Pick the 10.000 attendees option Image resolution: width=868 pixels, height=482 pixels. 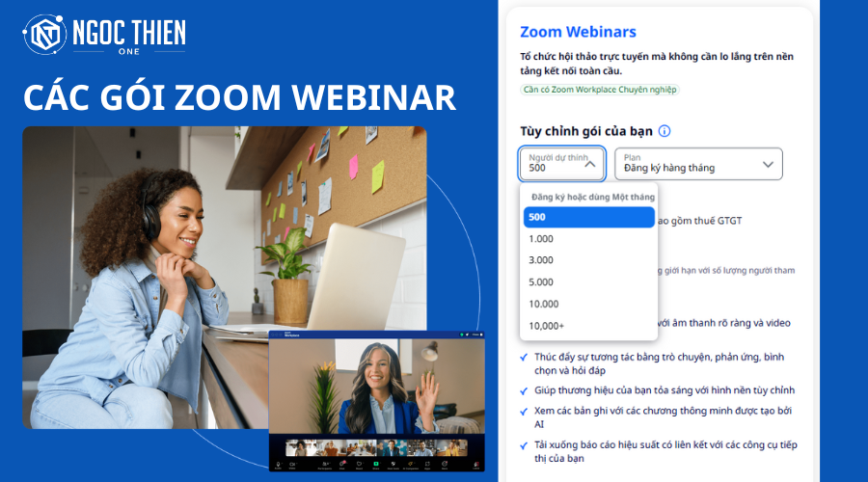(589, 304)
